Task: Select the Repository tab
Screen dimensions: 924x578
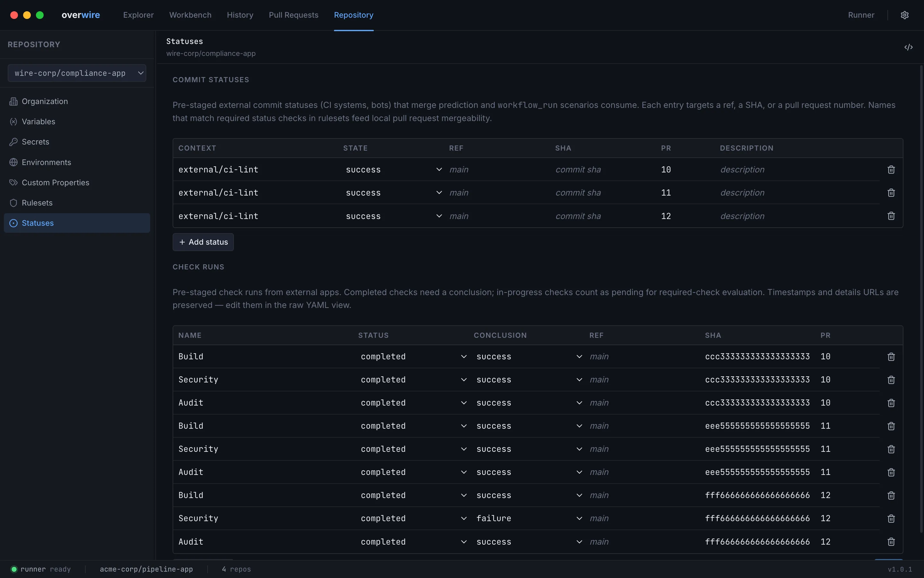Action: 354,15
